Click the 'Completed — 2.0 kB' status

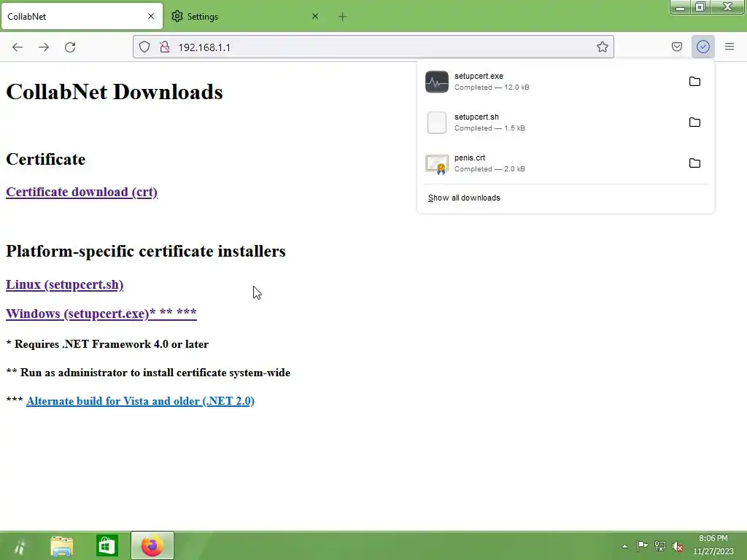489,169
